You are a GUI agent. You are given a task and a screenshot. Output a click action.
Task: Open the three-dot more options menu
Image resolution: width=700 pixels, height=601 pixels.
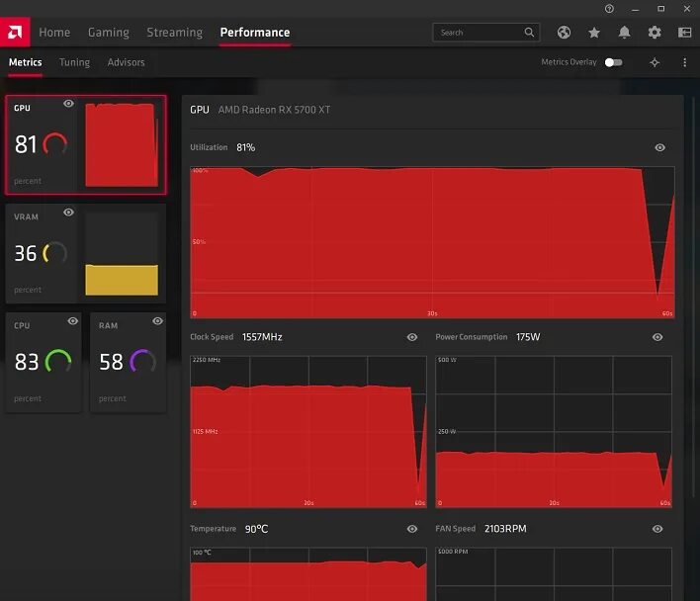[684, 62]
